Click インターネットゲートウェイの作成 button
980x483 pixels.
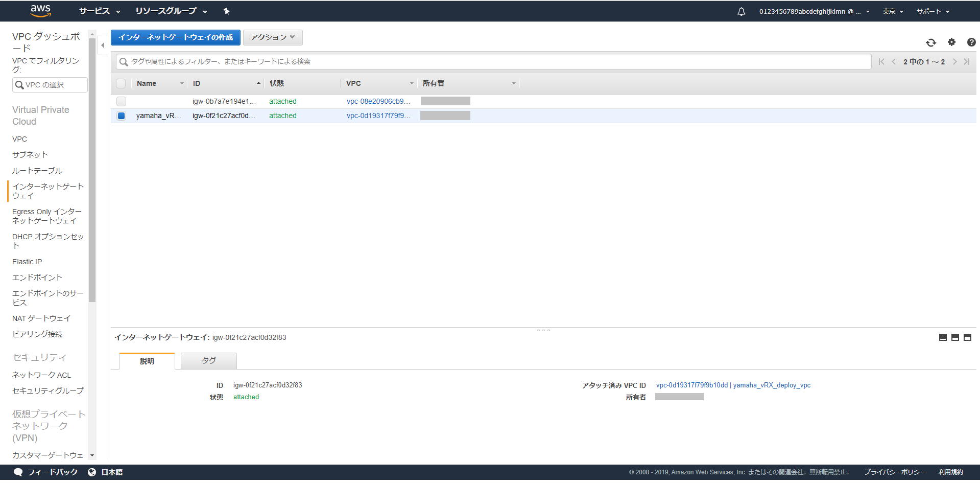pos(176,37)
